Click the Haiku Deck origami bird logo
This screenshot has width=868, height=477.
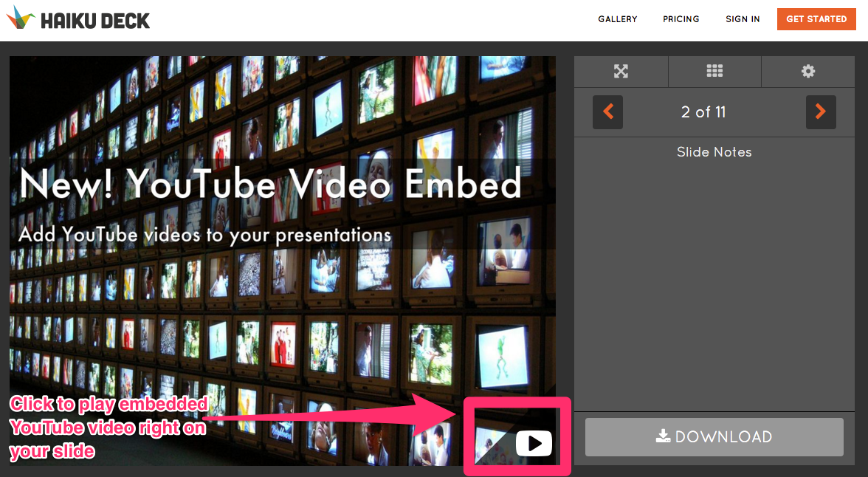(x=21, y=18)
